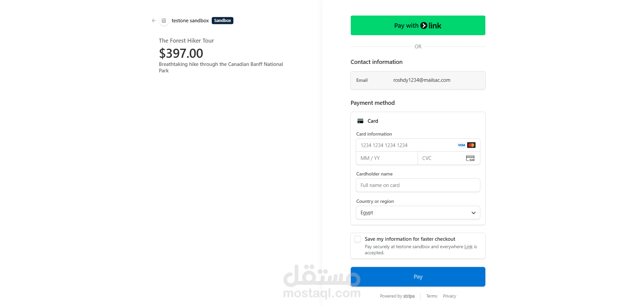Click Powered by stripe link
Screen dimensions: 644x306
coord(397,296)
